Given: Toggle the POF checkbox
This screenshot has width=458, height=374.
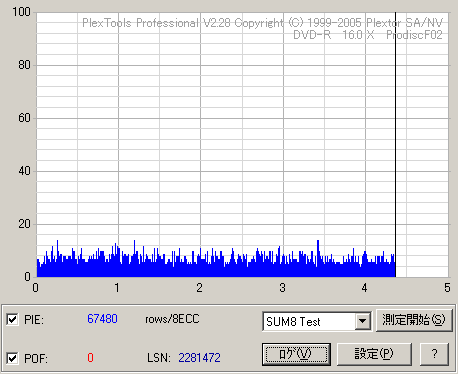Looking at the screenshot, I should pos(12,358).
